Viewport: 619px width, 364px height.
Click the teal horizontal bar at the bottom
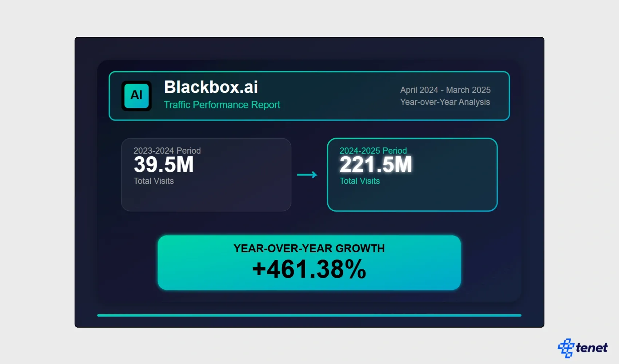[309, 315]
